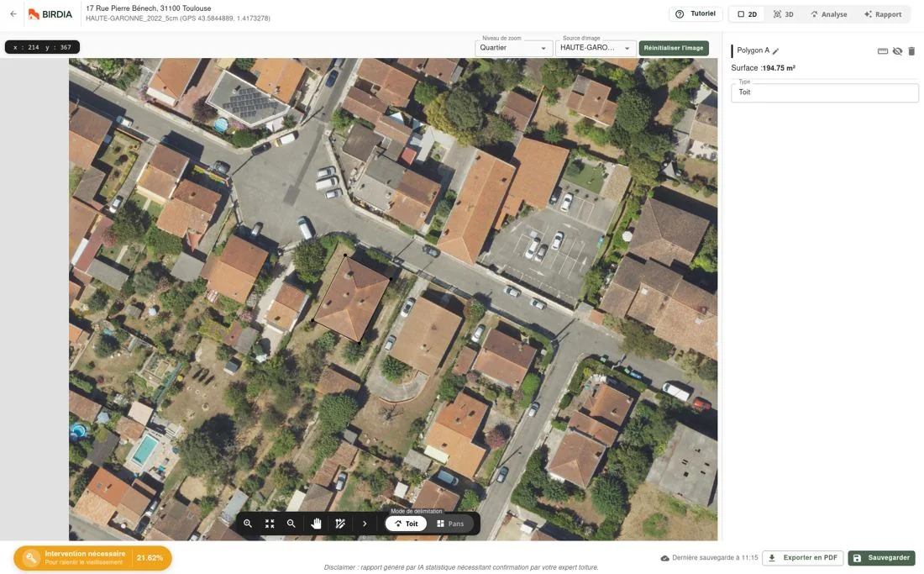Zoom in with the magnifier plus tool

(x=248, y=524)
